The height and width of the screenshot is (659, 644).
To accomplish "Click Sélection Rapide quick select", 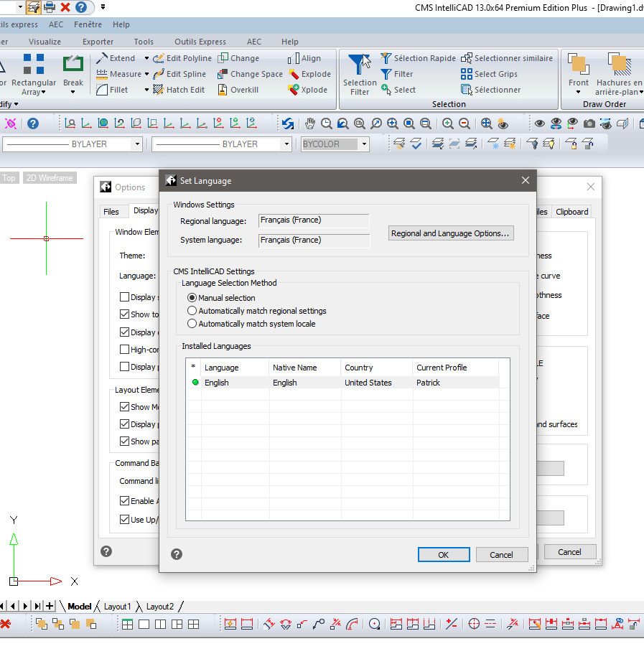I will pyautogui.click(x=419, y=58).
